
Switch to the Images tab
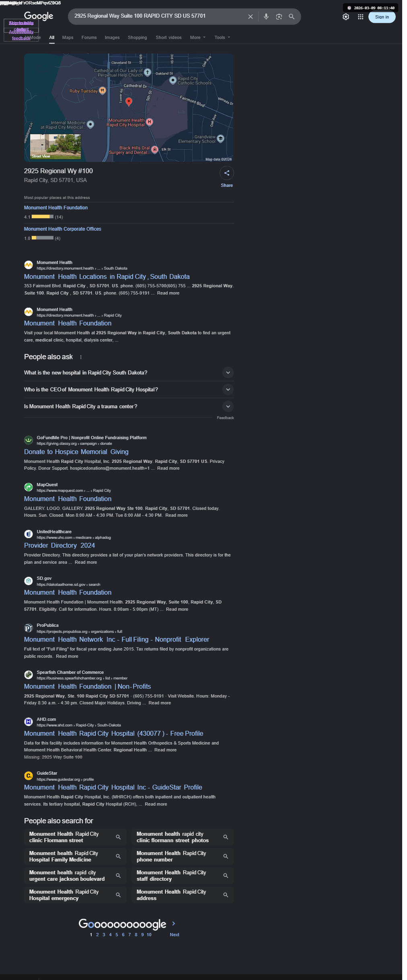point(112,37)
